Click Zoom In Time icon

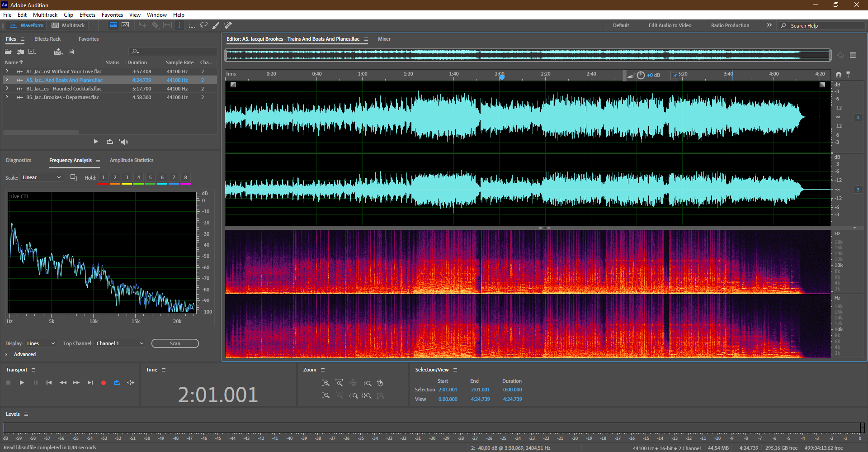pyautogui.click(x=340, y=383)
